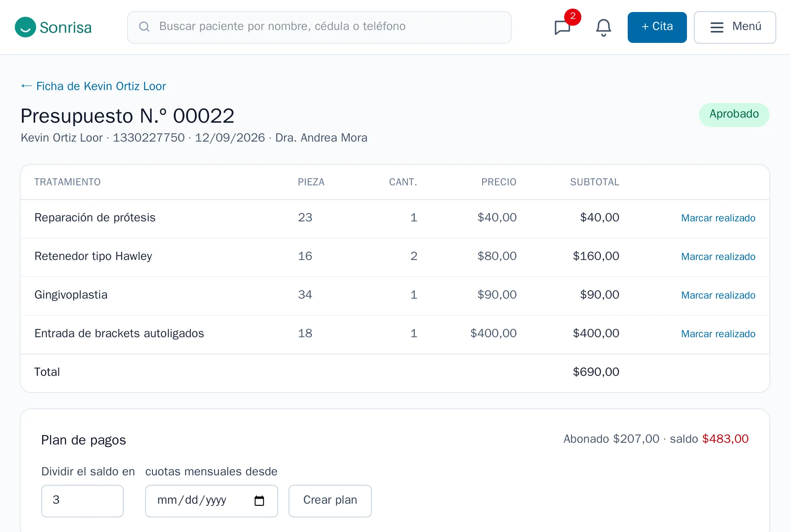Image resolution: width=790 pixels, height=532 pixels.
Task: Click the $160,00 subtotal cell
Action: pos(596,256)
